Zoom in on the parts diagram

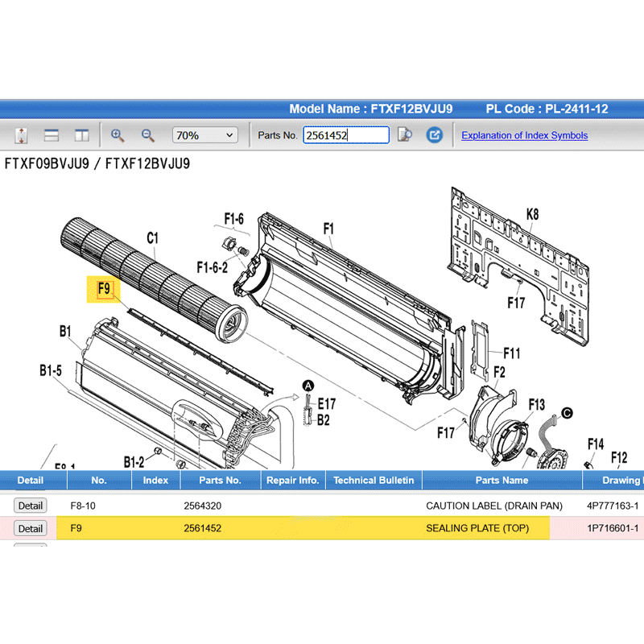click(x=118, y=135)
